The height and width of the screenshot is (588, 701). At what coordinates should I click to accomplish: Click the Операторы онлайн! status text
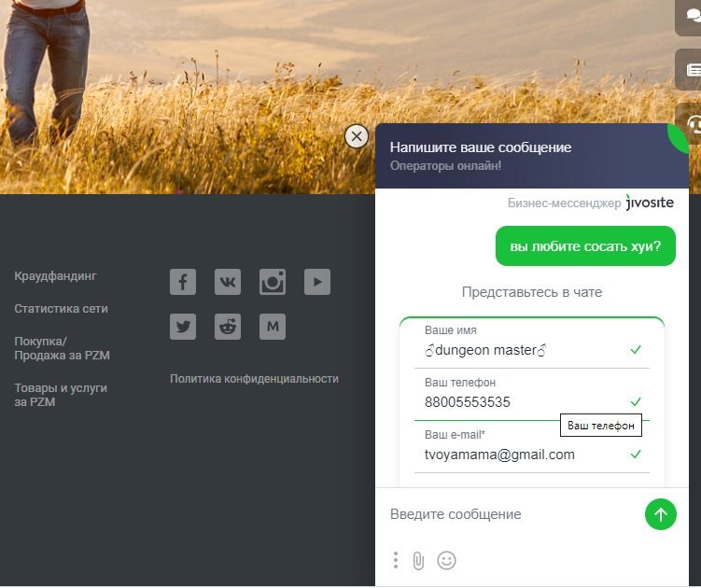click(x=445, y=165)
